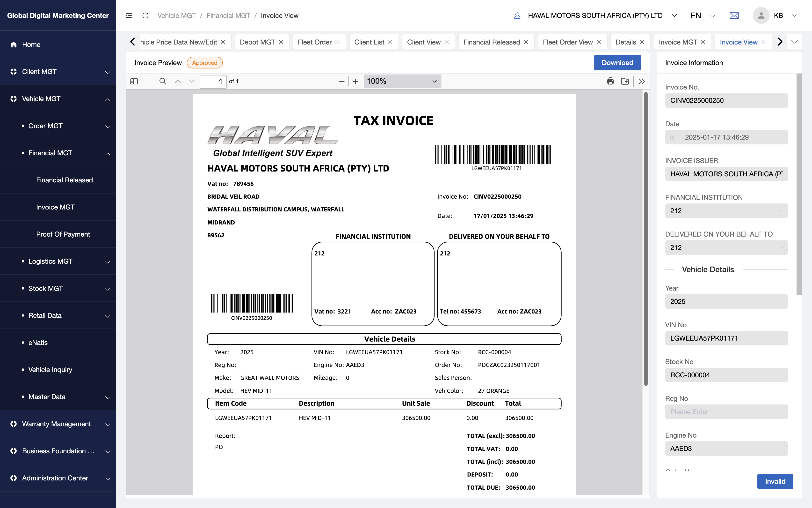Collapse Financial MGT submenu

[58, 153]
